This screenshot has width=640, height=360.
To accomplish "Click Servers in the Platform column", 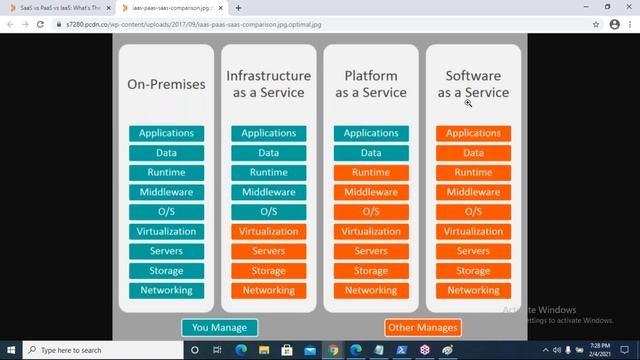I will tap(371, 251).
